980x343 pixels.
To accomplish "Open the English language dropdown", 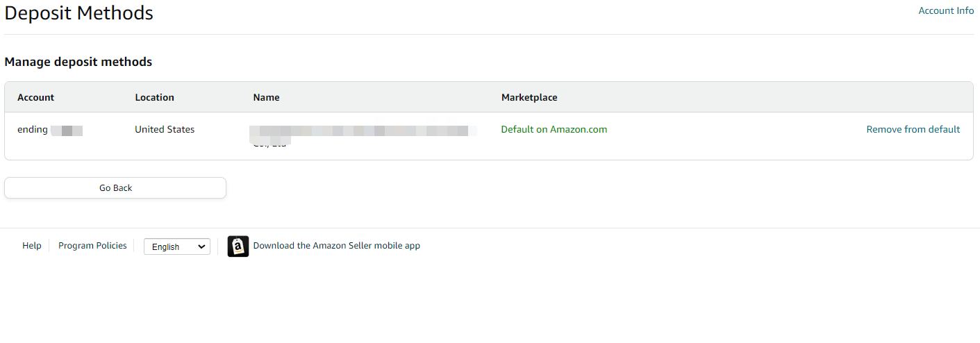I will tap(177, 246).
